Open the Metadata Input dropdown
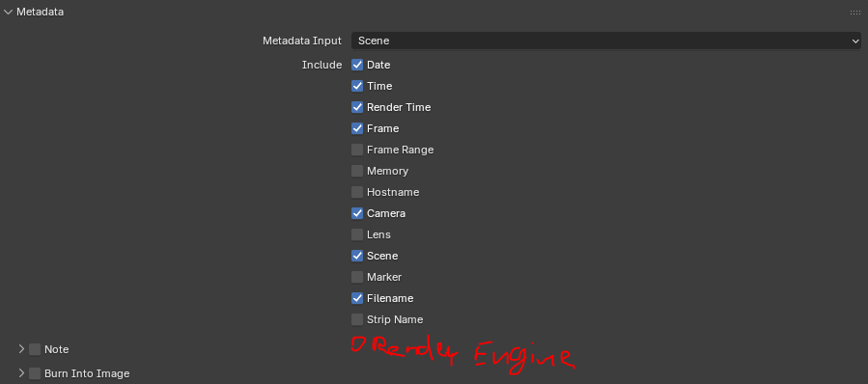This screenshot has height=384, width=868. (605, 41)
